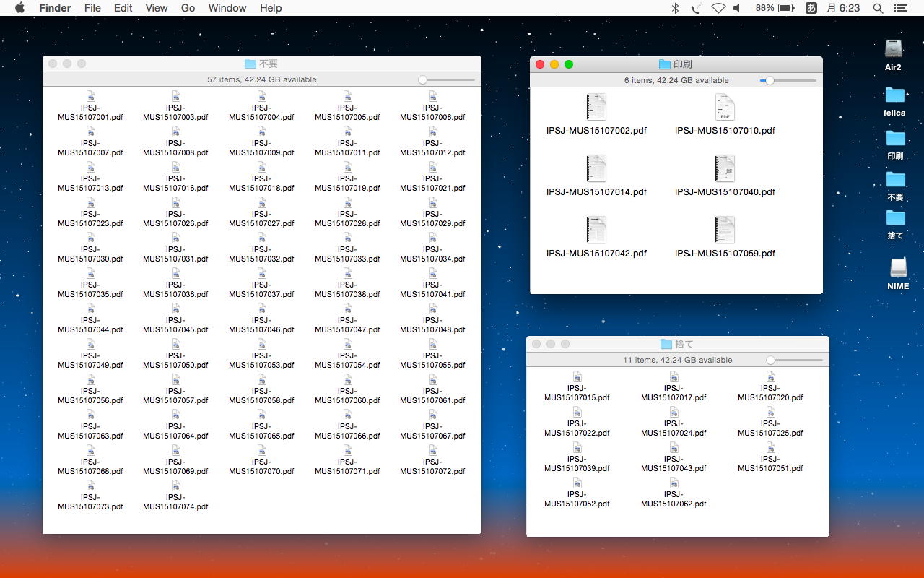Adjust icon size slider in 印刷 window
The height and width of the screenshot is (578, 924).
coord(770,81)
